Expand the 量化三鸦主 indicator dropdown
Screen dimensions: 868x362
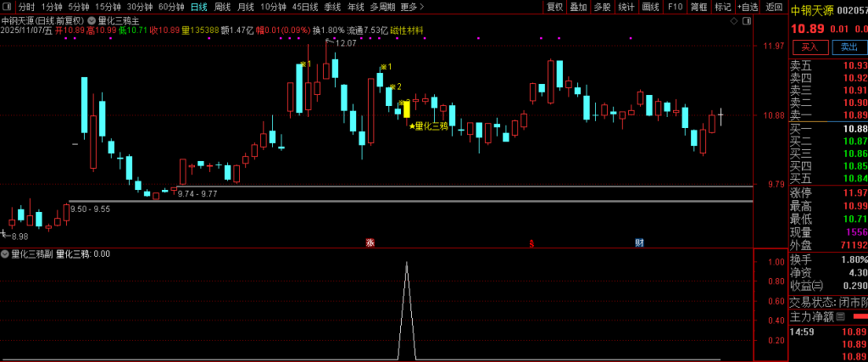(x=91, y=19)
